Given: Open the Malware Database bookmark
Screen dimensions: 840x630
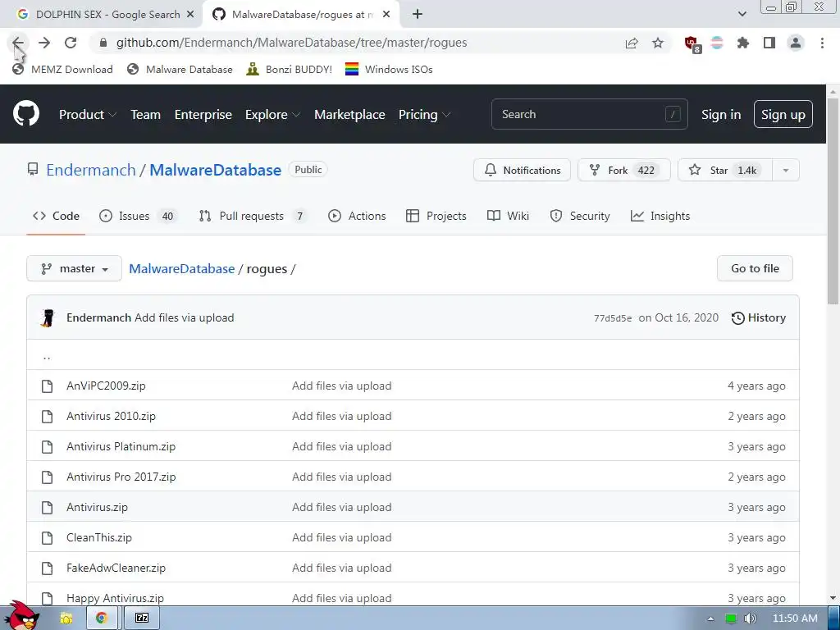Looking at the screenshot, I should [x=180, y=69].
